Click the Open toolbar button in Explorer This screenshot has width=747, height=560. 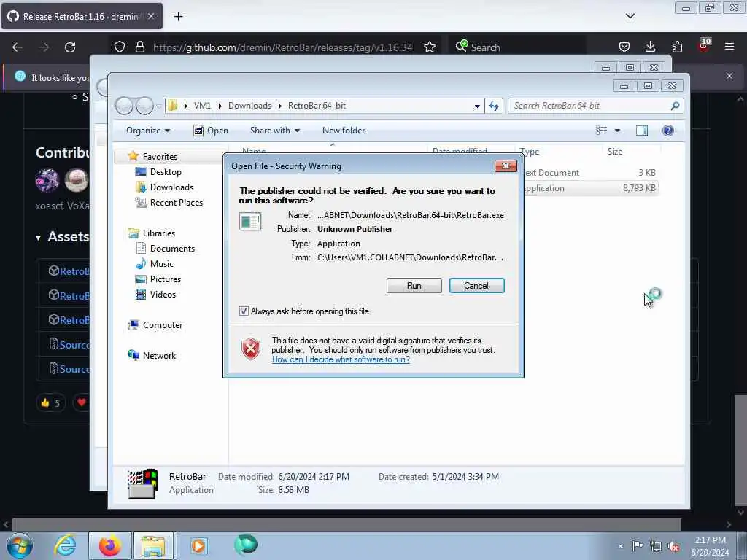pos(211,131)
